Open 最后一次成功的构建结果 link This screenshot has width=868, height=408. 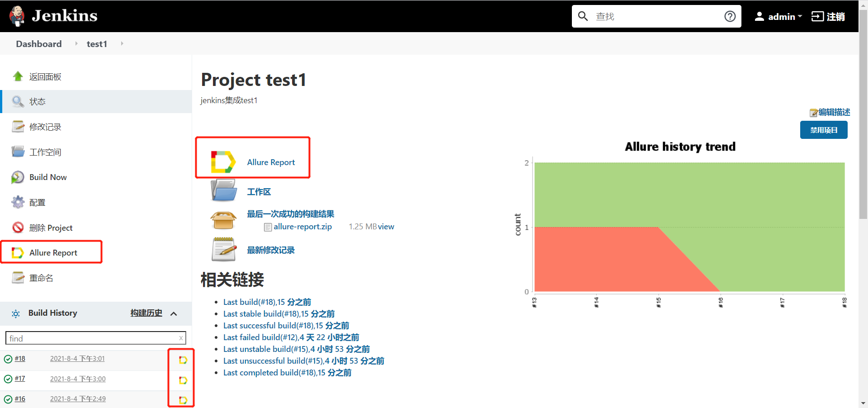click(291, 214)
